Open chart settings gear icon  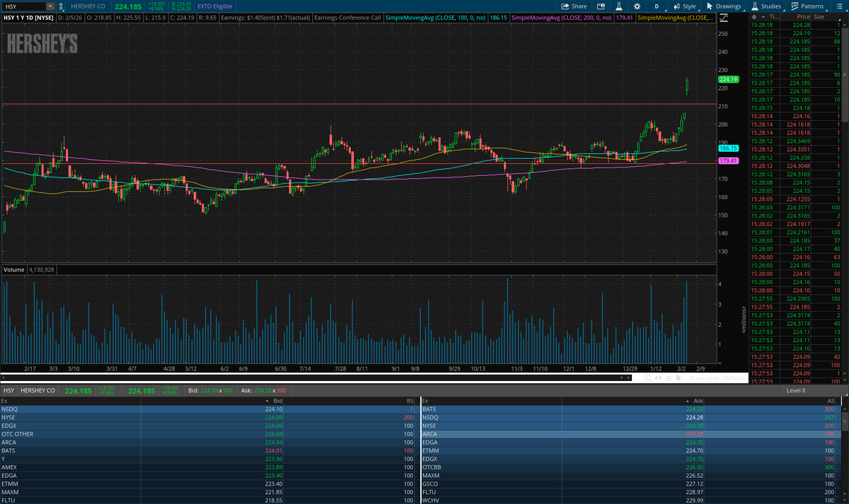click(638, 6)
